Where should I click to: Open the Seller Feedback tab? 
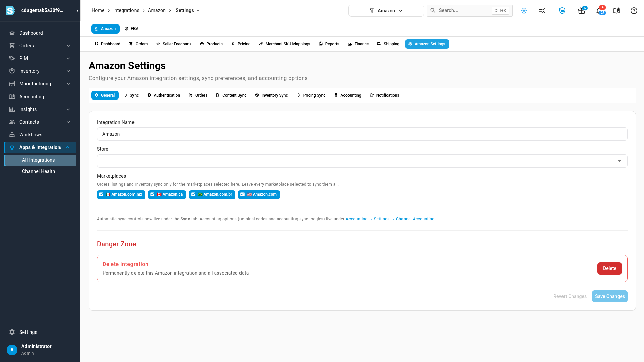point(174,44)
